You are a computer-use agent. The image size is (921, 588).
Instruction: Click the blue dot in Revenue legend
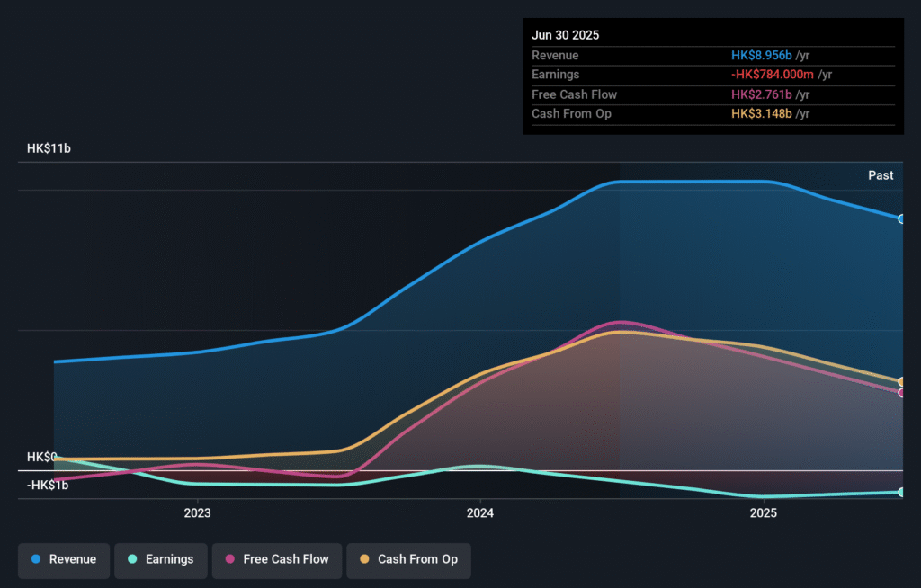[x=36, y=559]
